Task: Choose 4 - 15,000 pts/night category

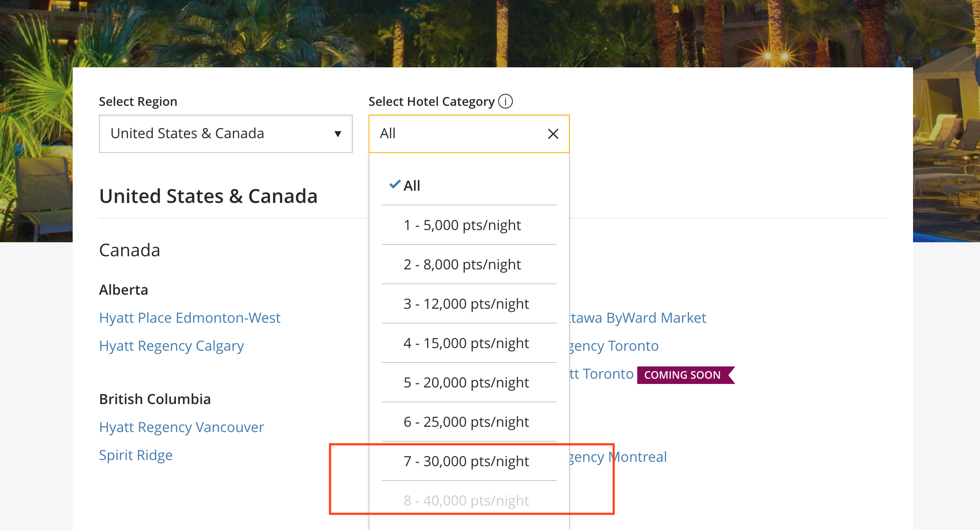Action: coord(466,343)
